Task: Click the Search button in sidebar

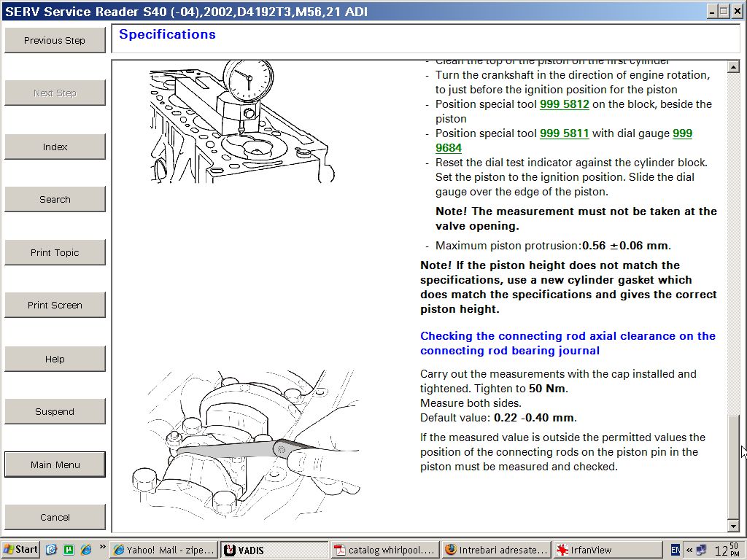Action: tap(55, 199)
